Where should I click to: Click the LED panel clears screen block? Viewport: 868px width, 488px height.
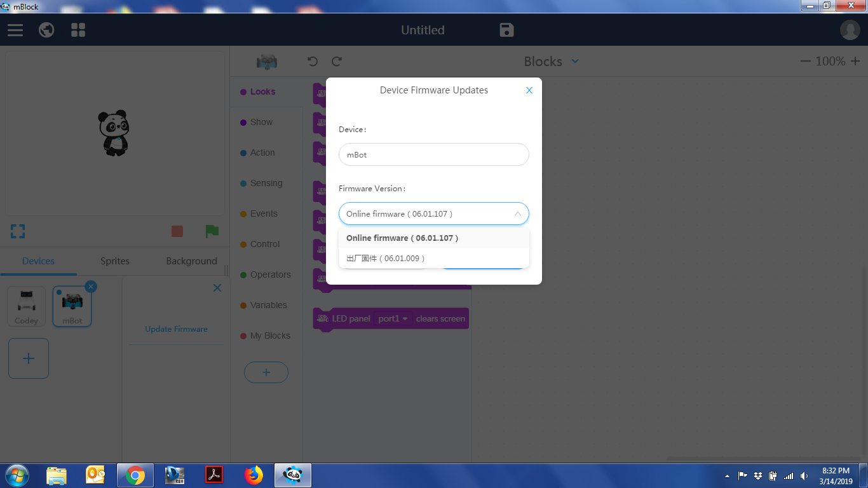(391, 318)
